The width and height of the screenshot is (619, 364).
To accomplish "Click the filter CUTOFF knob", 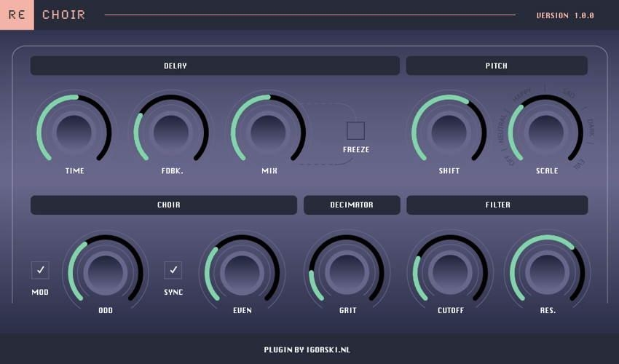I will pyautogui.click(x=451, y=270).
